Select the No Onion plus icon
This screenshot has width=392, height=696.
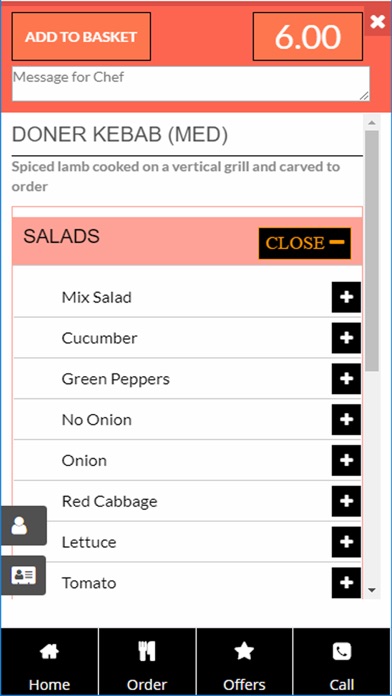point(346,419)
